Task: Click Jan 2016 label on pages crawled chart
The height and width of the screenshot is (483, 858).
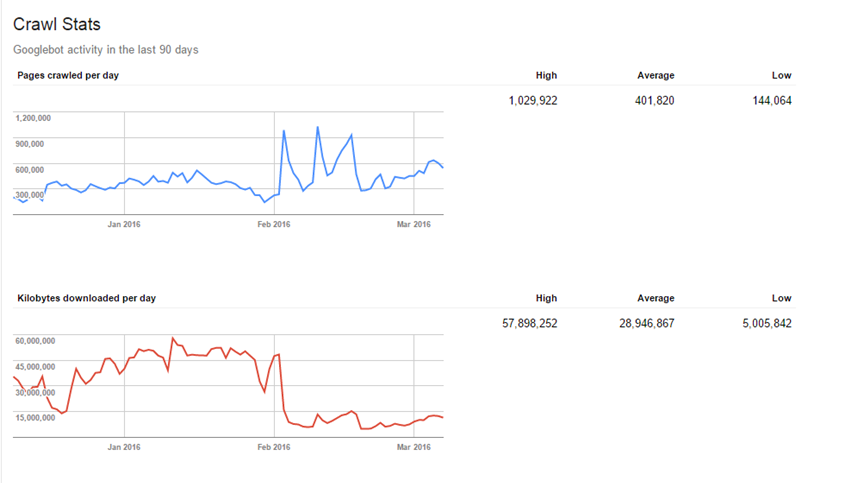Action: pyautogui.click(x=123, y=224)
